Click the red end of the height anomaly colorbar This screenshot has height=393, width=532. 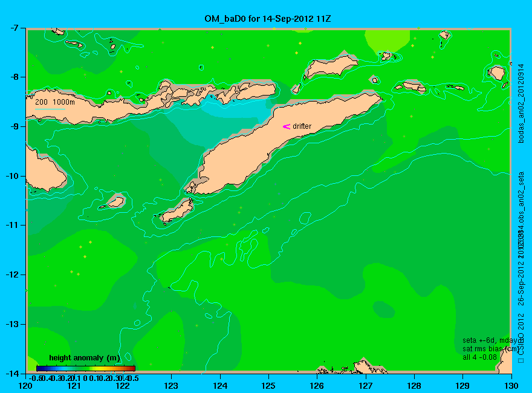(132, 368)
